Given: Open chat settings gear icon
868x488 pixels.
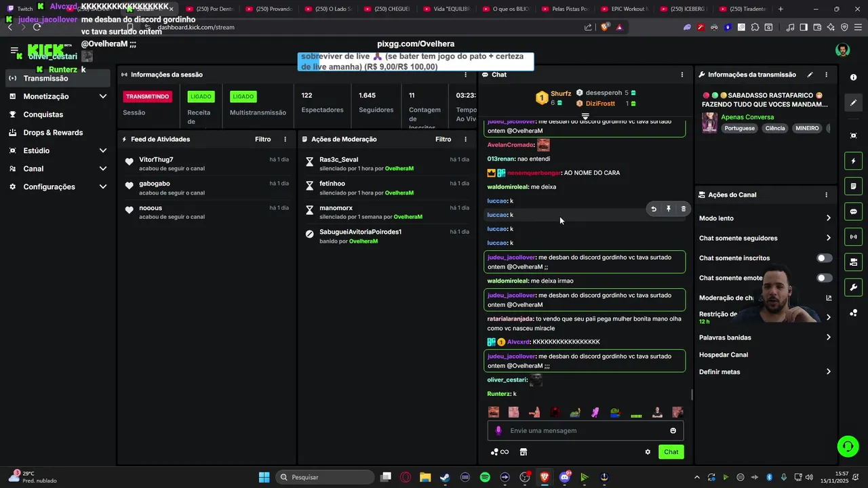Looking at the screenshot, I should pyautogui.click(x=648, y=452).
